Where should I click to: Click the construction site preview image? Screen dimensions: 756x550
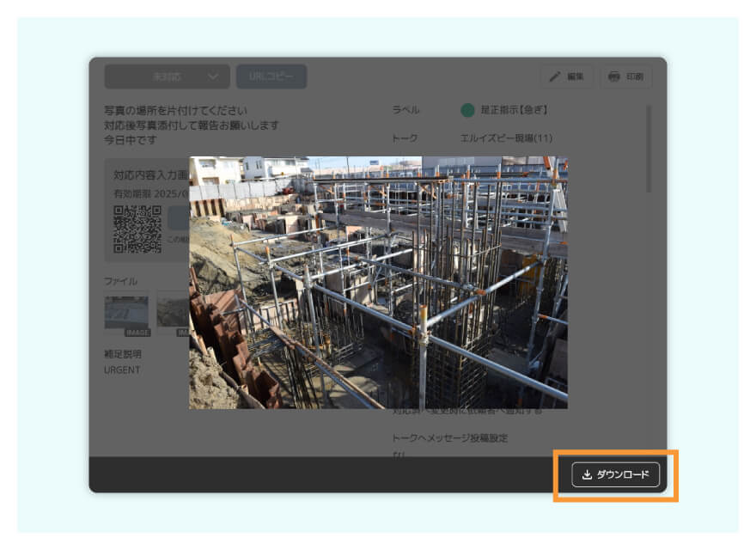378,283
